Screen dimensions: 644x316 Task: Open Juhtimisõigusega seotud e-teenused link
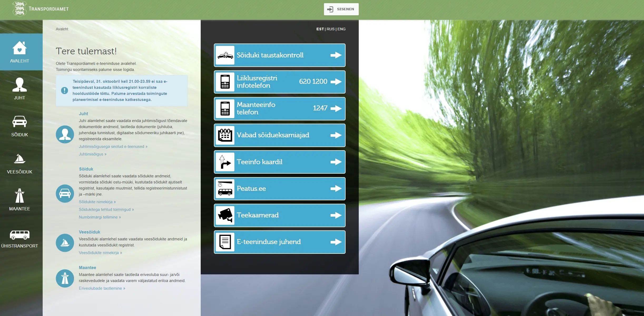click(113, 147)
